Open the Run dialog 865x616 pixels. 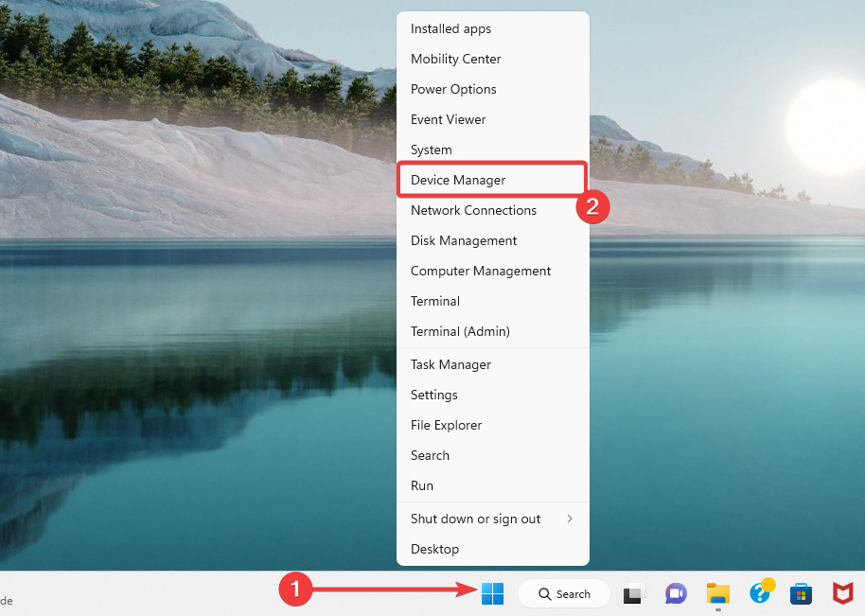(x=421, y=485)
